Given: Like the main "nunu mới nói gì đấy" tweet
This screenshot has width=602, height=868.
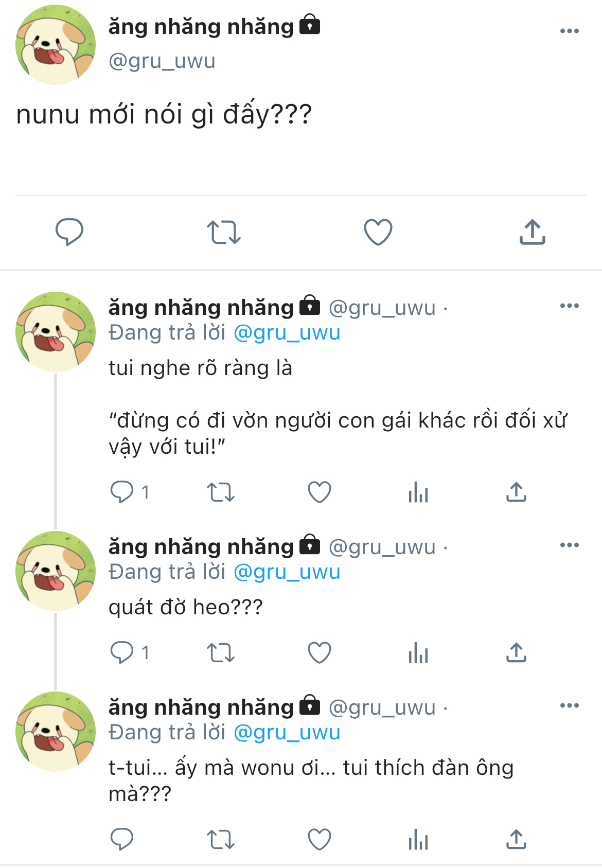Looking at the screenshot, I should (x=378, y=232).
